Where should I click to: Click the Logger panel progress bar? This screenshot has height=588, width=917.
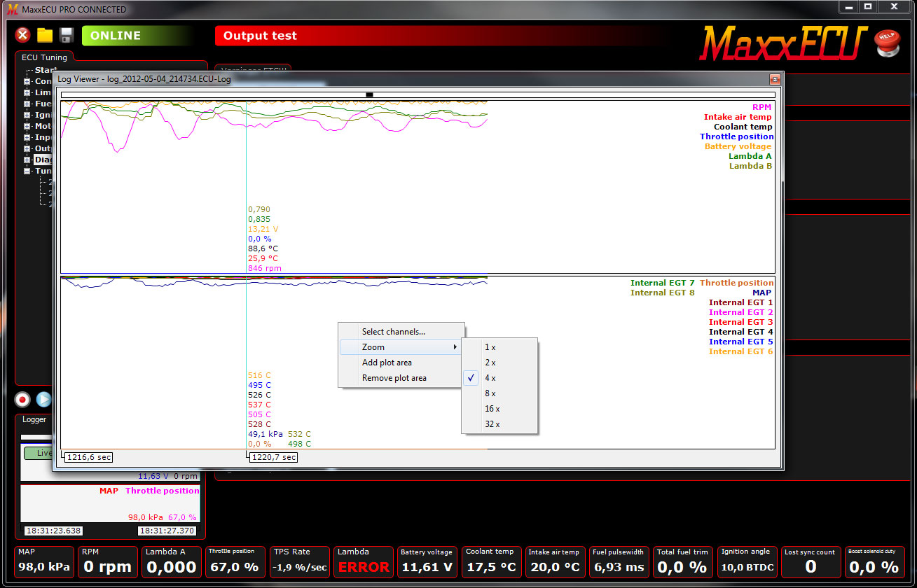point(36,437)
